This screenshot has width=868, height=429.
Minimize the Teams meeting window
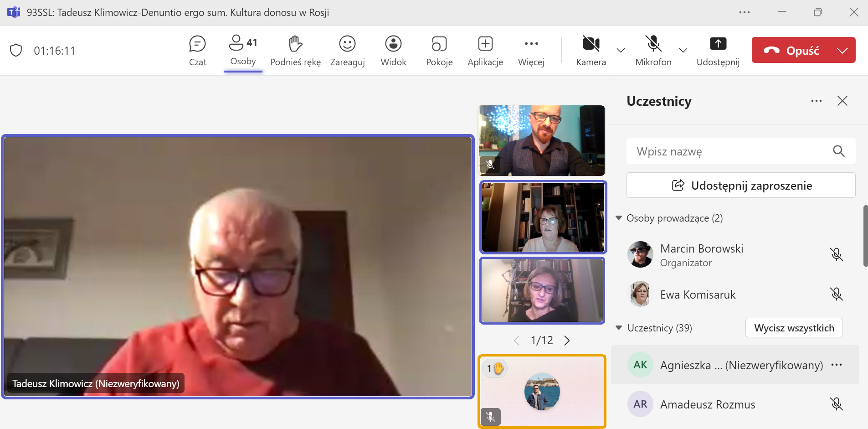click(782, 12)
